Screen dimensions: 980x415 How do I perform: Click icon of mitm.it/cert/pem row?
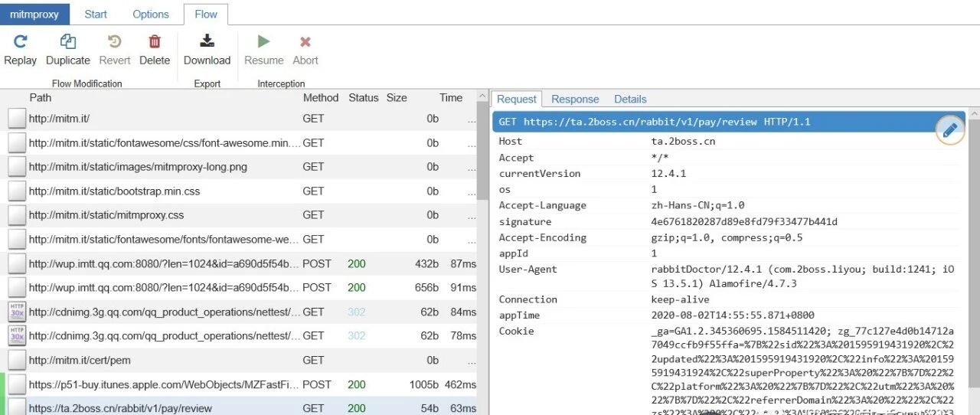tap(17, 360)
